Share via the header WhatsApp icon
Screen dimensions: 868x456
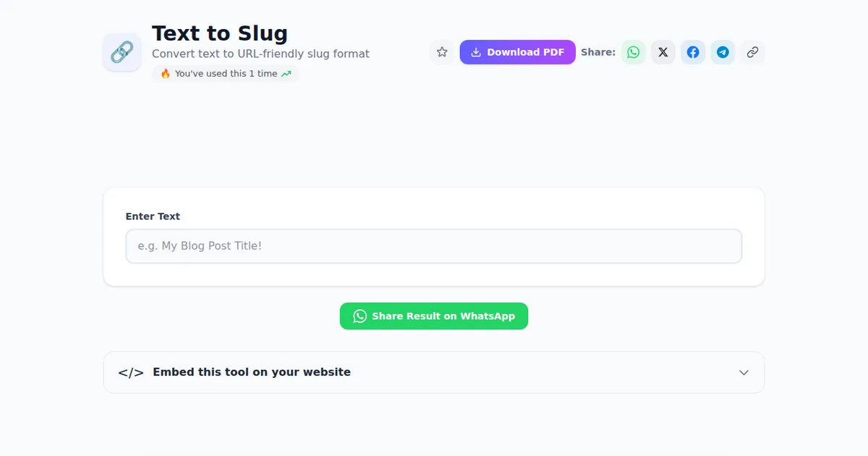pos(634,52)
